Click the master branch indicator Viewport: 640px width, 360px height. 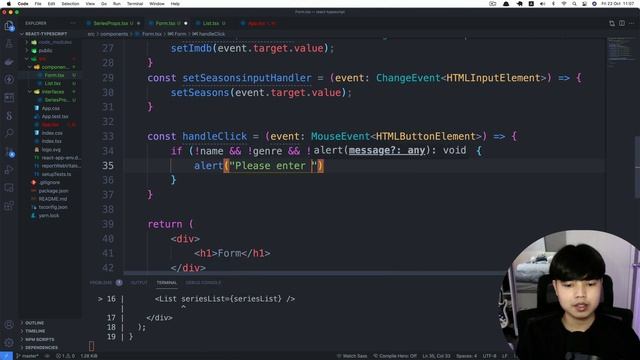click(x=28, y=356)
